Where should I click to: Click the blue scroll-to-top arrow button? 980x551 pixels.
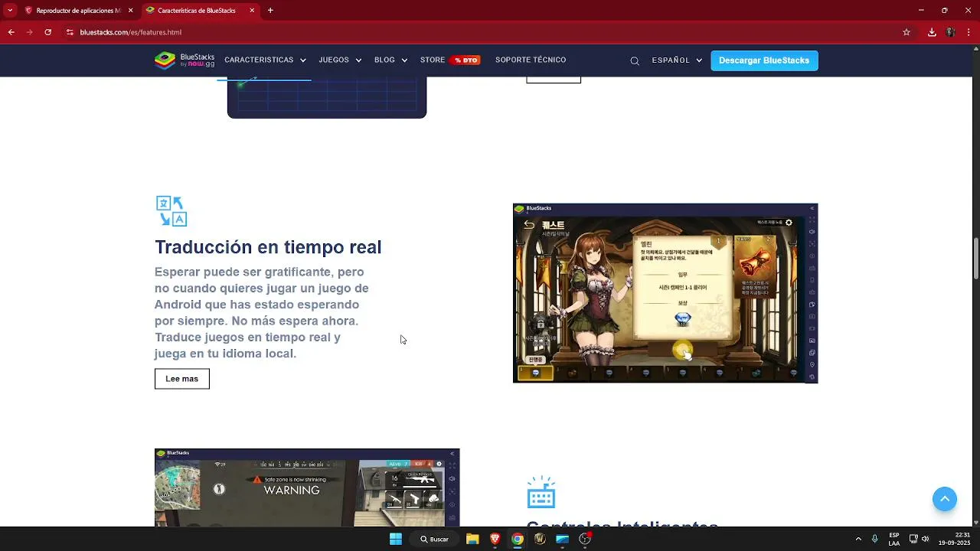[945, 499]
